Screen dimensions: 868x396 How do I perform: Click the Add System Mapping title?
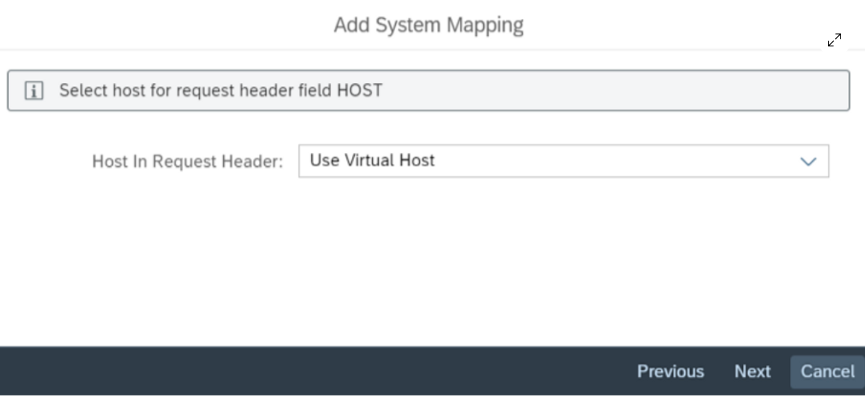pos(429,25)
